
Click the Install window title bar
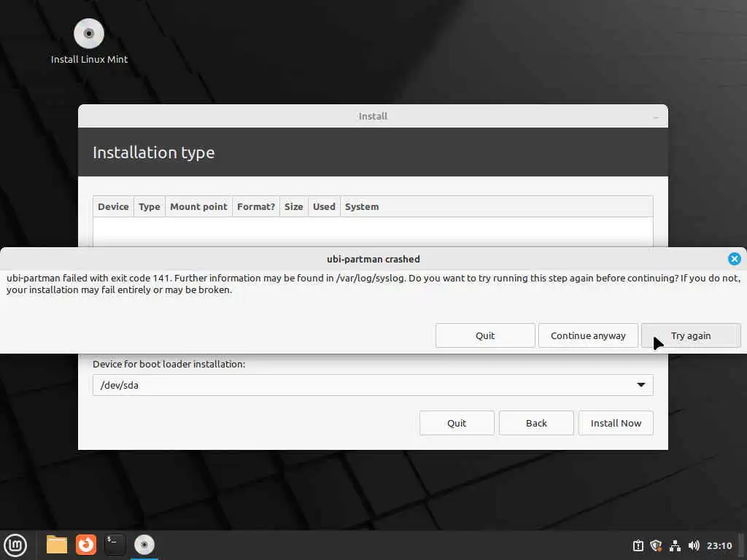[x=373, y=116]
